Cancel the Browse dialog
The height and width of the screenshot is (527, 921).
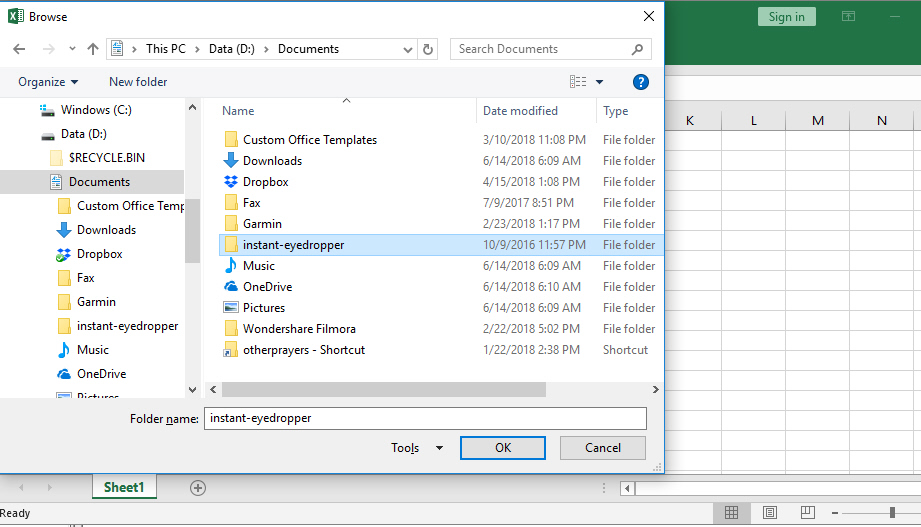603,448
